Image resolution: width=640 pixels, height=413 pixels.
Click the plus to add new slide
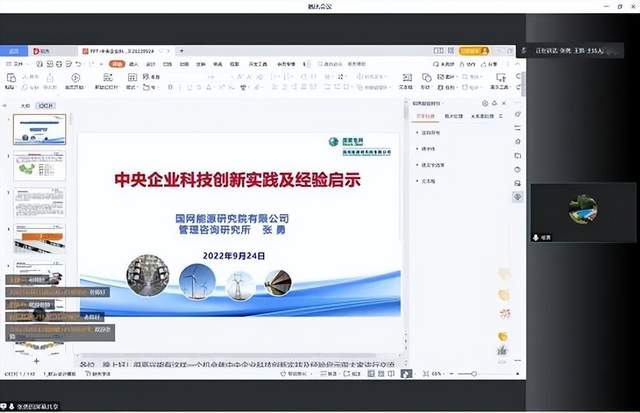coord(36,361)
